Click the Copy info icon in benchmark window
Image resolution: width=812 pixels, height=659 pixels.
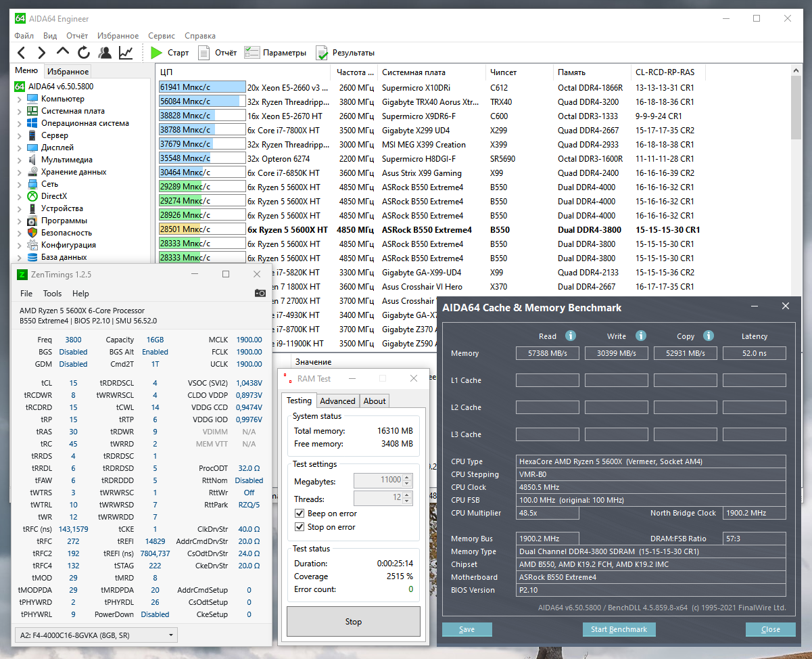click(708, 336)
